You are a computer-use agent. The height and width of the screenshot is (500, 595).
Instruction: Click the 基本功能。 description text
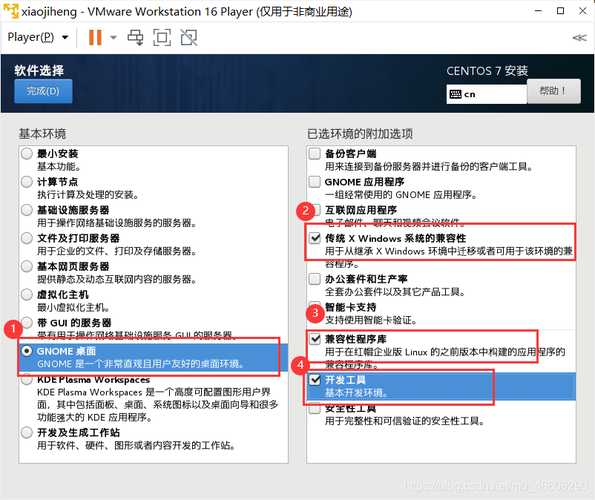point(59,167)
